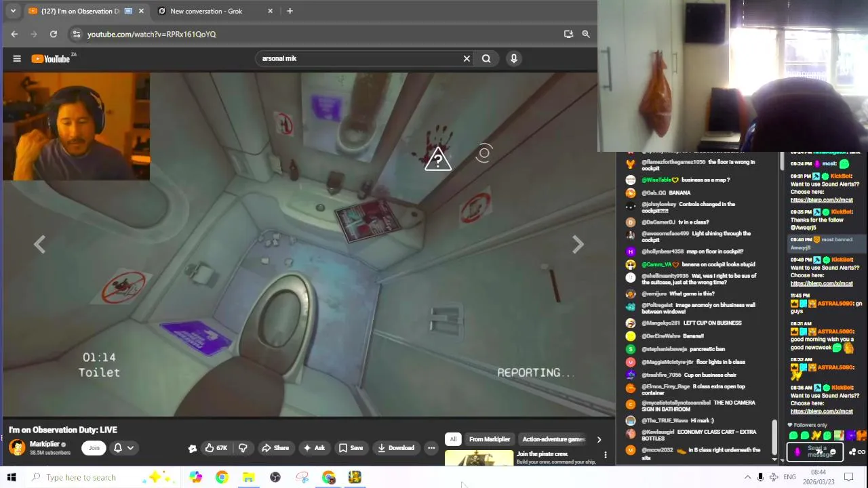Open browser zoom magnifier icon

[586, 34]
